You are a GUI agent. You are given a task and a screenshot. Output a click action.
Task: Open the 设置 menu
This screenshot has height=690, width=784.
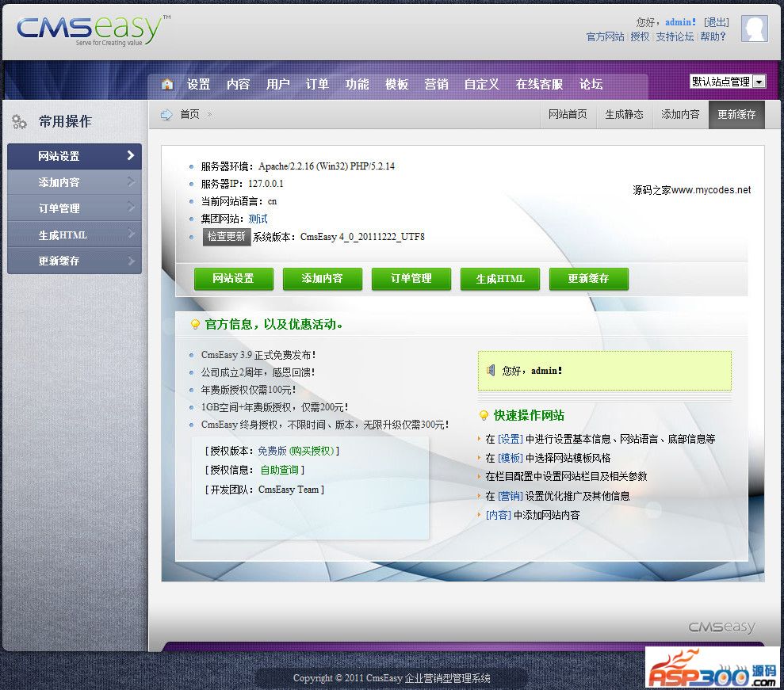point(198,84)
